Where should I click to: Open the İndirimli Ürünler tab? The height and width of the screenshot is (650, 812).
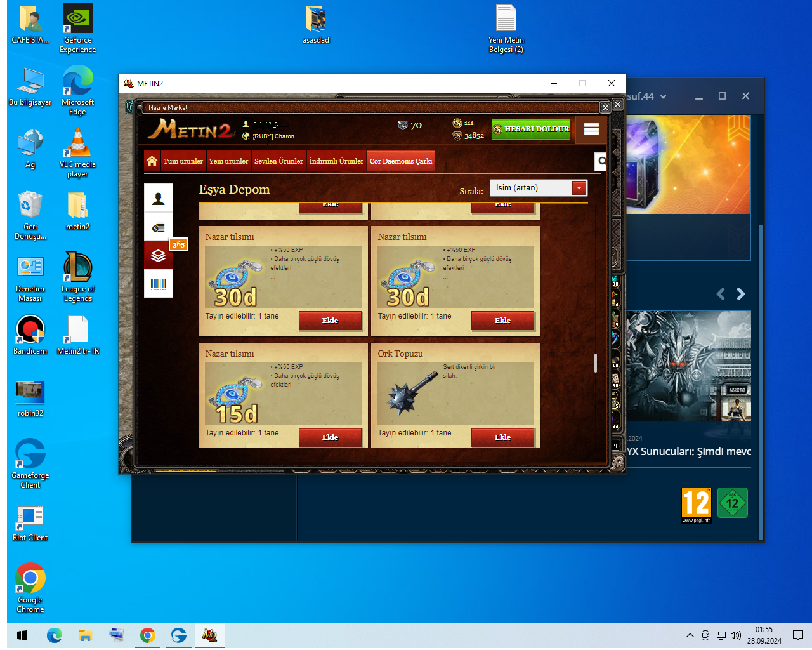(336, 161)
